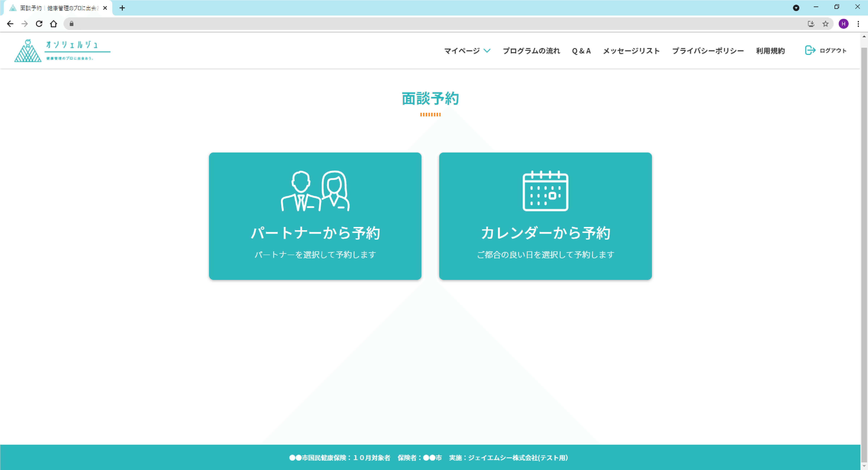Open プライバシーポリシー link

point(708,51)
